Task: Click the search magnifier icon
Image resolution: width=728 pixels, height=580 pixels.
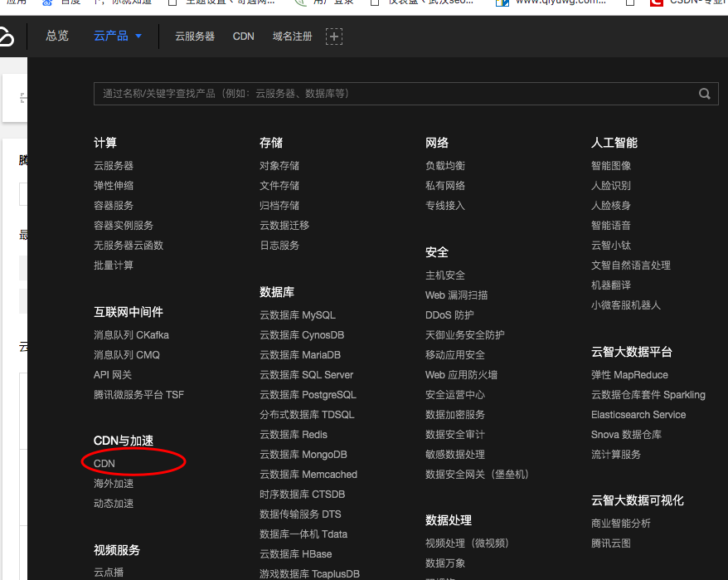Action: pos(704,94)
